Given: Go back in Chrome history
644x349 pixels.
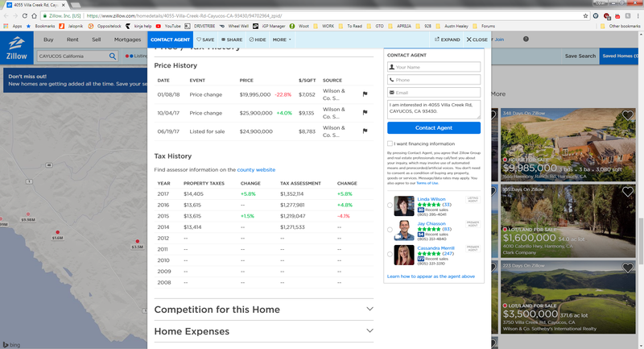Looking at the screenshot, I should pos(6,15).
